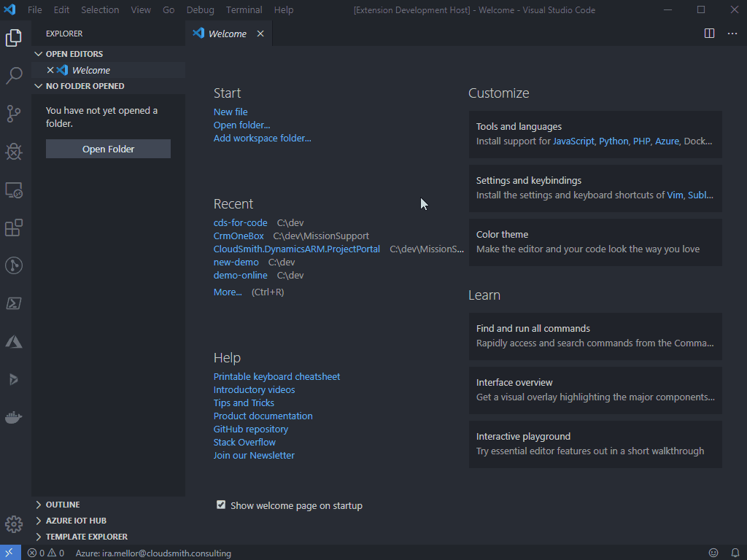Viewport: 747px width, 560px height.
Task: Open the Go menu
Action: pyautogui.click(x=169, y=9)
